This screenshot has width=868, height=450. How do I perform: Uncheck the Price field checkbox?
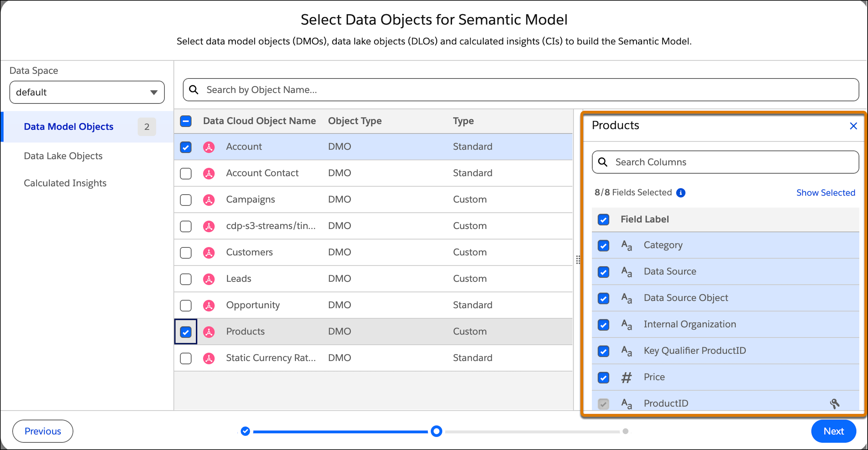[603, 377]
